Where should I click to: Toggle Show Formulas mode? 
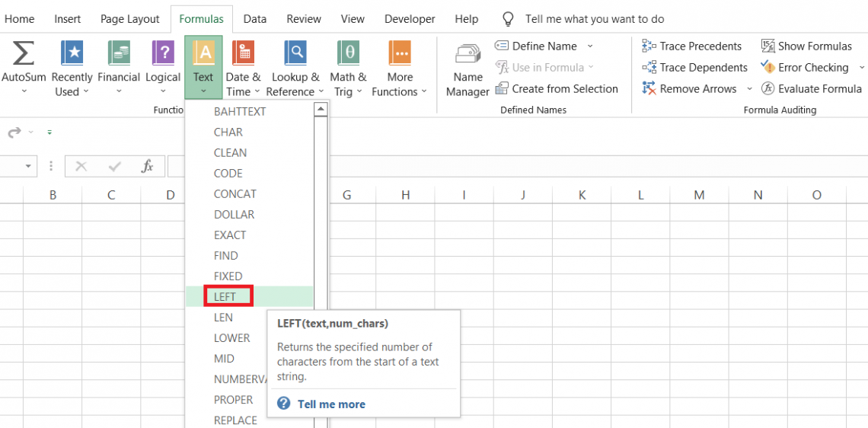pyautogui.click(x=806, y=46)
